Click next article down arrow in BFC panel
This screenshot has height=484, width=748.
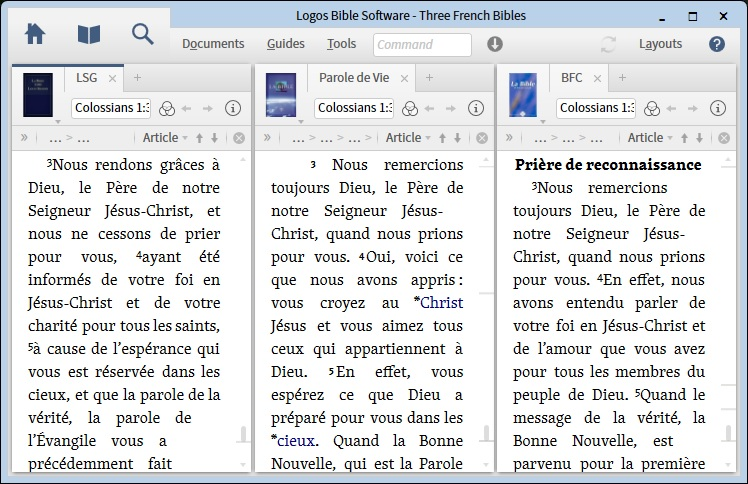699,138
